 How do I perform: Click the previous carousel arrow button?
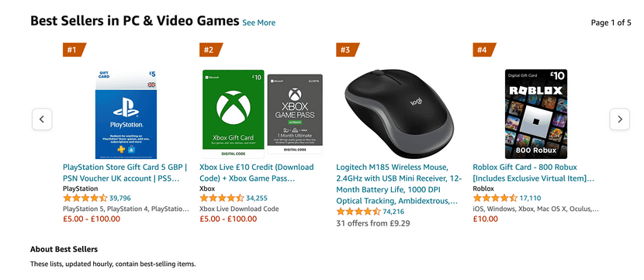[x=42, y=119]
